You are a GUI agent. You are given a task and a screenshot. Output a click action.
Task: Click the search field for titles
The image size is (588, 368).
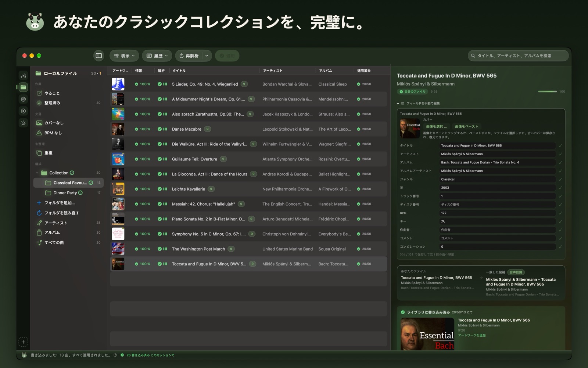click(518, 56)
